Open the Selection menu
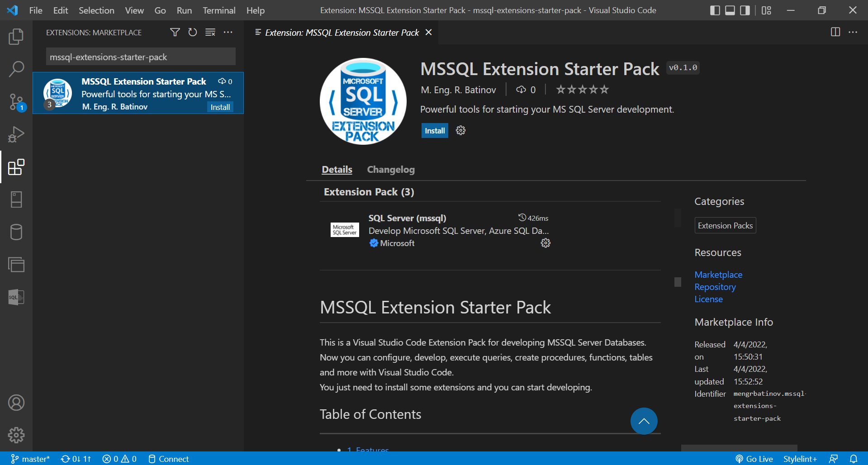 [96, 10]
